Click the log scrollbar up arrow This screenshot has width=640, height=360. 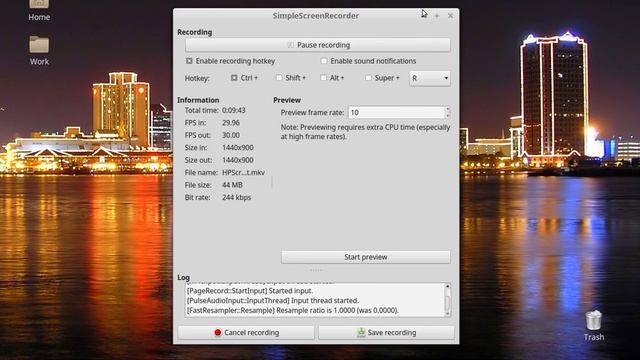447,287
